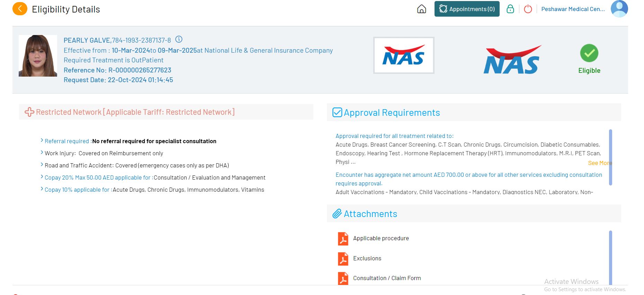Open Peshawar Medical Cen... account menu
The height and width of the screenshot is (295, 644).
pyautogui.click(x=573, y=9)
